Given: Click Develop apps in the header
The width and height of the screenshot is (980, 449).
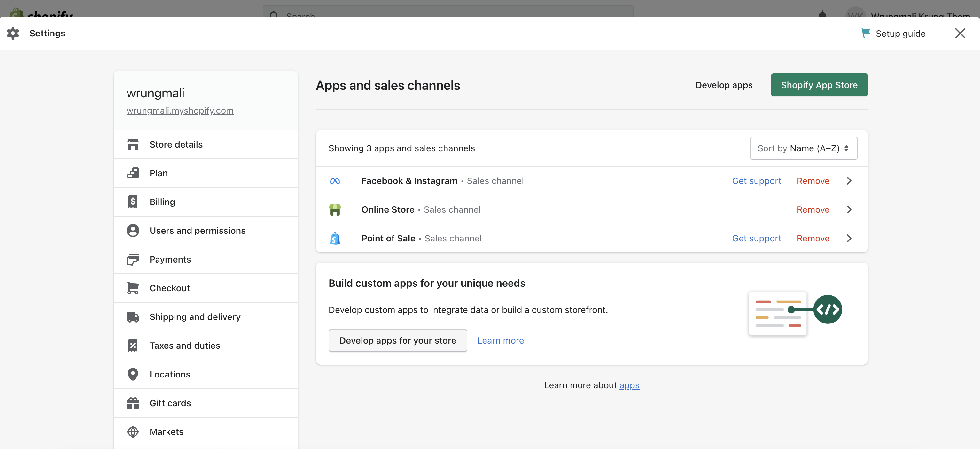Looking at the screenshot, I should point(724,85).
